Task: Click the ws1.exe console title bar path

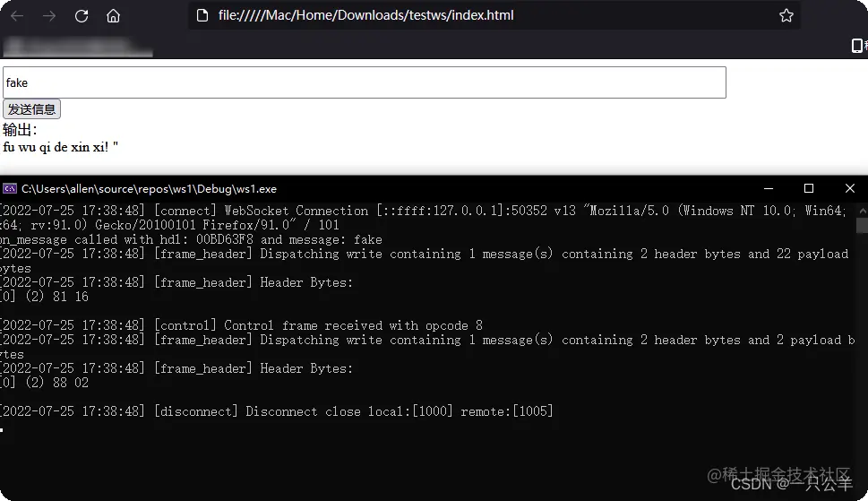Action: (x=149, y=189)
